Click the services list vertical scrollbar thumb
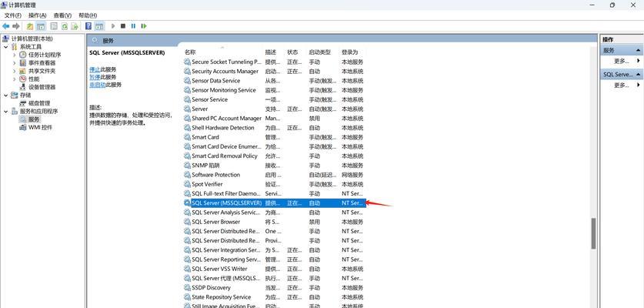Screen dimensions: 644x308 pyautogui.click(x=593, y=233)
